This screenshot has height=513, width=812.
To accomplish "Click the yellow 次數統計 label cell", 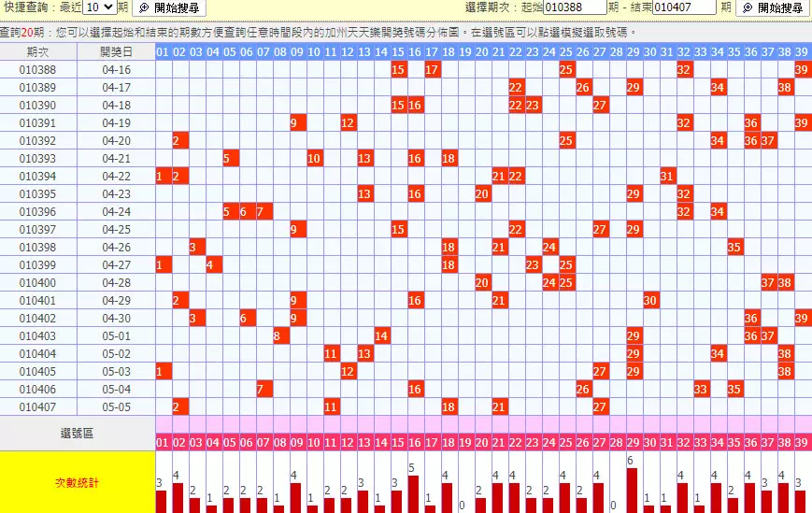I will (x=78, y=482).
